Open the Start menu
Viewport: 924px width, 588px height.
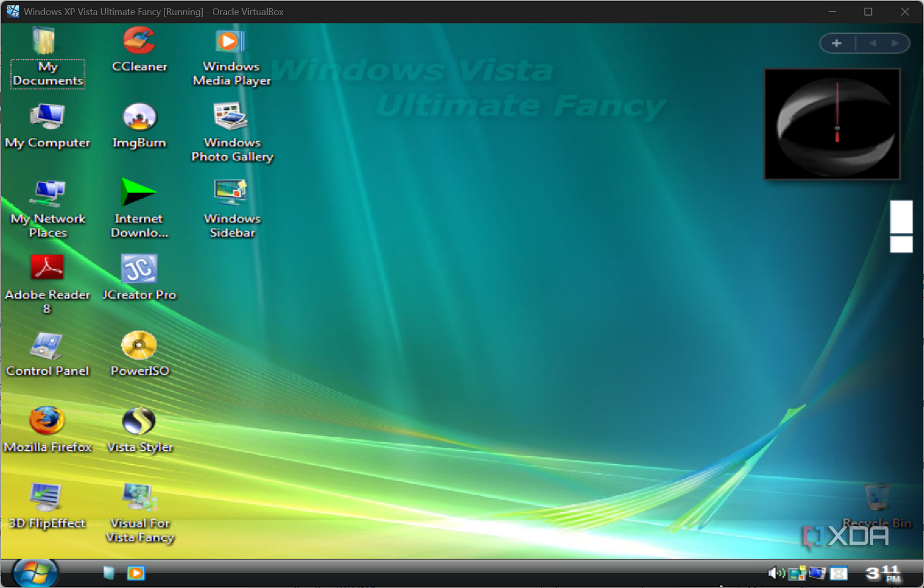tap(35, 572)
